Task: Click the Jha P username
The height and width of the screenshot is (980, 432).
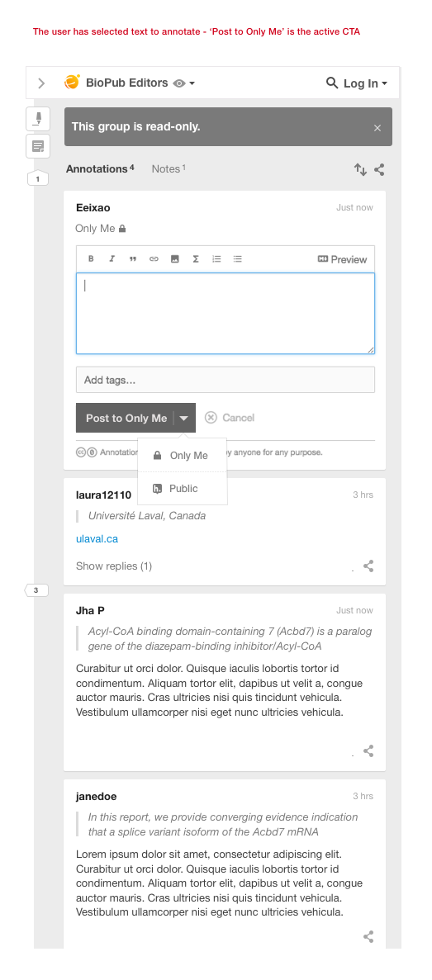Action: tap(90, 611)
